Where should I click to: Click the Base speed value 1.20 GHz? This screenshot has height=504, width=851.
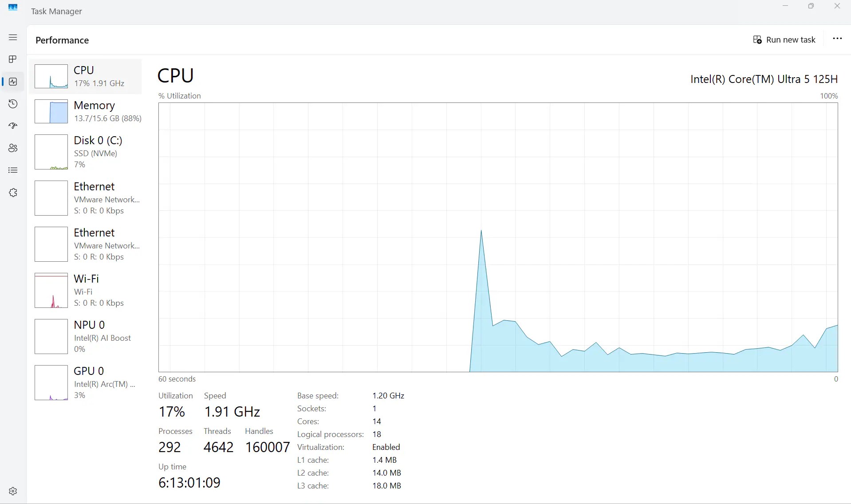[388, 396]
